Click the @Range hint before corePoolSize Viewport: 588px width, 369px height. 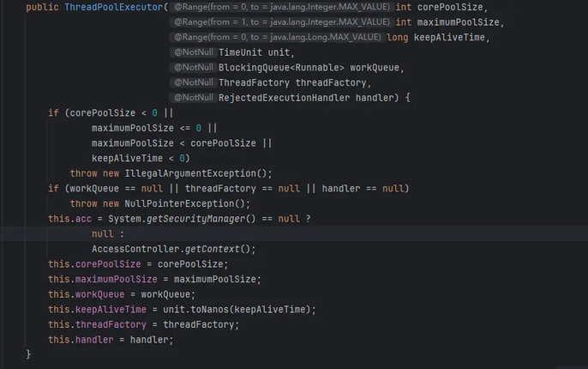point(282,7)
